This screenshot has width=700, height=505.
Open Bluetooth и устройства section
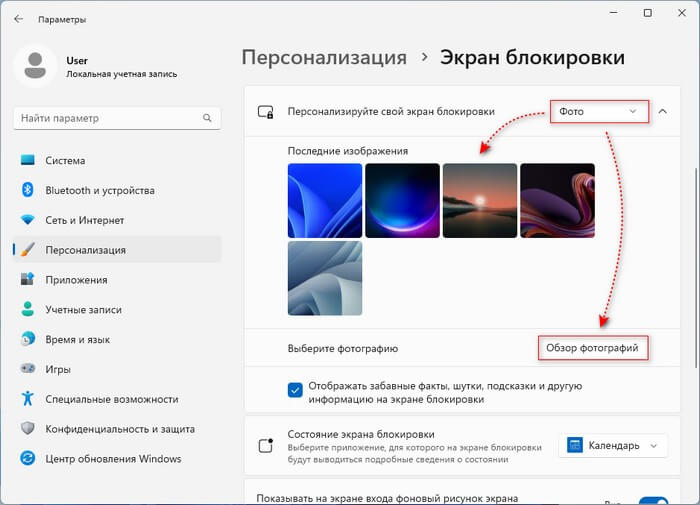coord(117,190)
